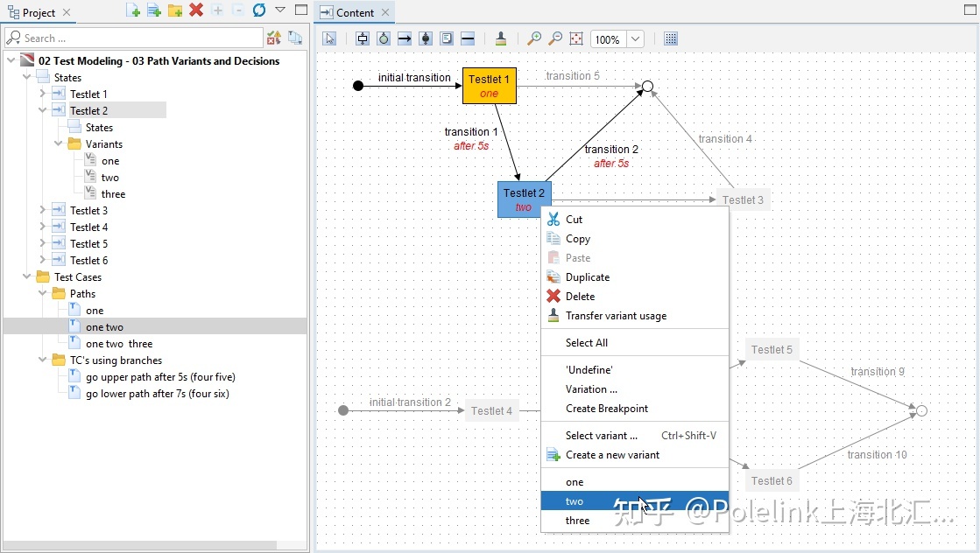
Task: Expand Testlet 1 in the tree
Action: pos(43,94)
